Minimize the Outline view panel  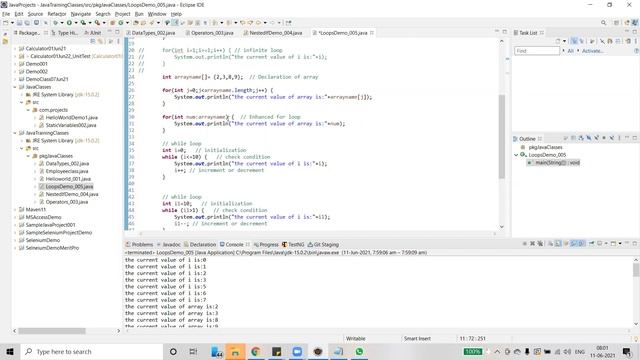coord(627,138)
